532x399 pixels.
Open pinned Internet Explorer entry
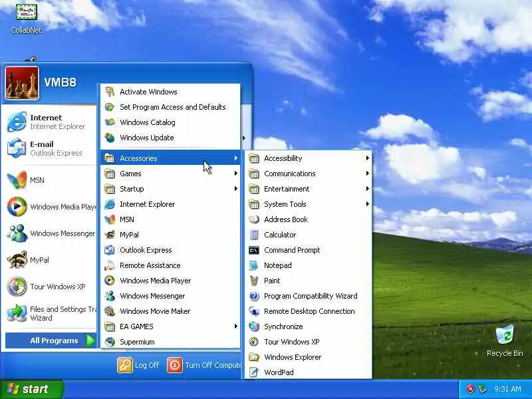(x=49, y=122)
